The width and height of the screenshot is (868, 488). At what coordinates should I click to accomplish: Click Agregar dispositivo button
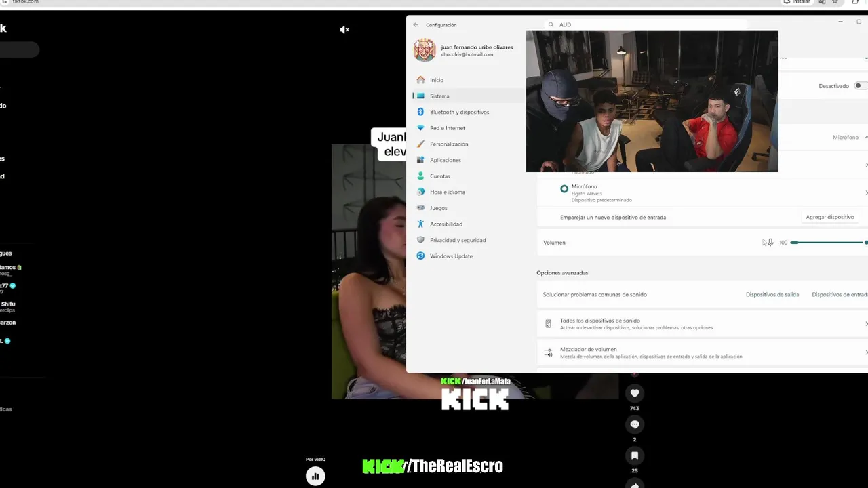830,217
